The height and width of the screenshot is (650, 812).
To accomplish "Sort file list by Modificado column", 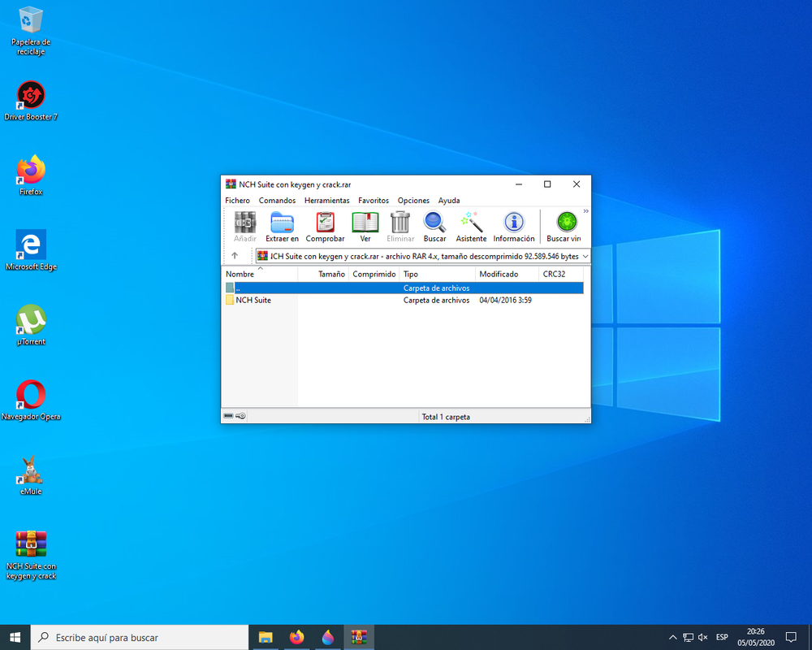I will click(x=507, y=274).
